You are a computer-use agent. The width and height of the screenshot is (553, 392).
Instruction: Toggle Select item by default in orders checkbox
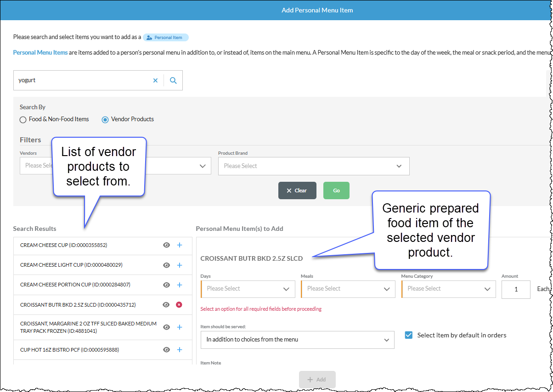click(x=408, y=335)
